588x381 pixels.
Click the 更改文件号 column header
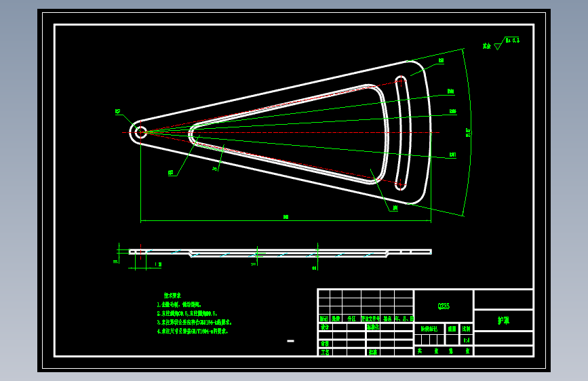point(370,319)
